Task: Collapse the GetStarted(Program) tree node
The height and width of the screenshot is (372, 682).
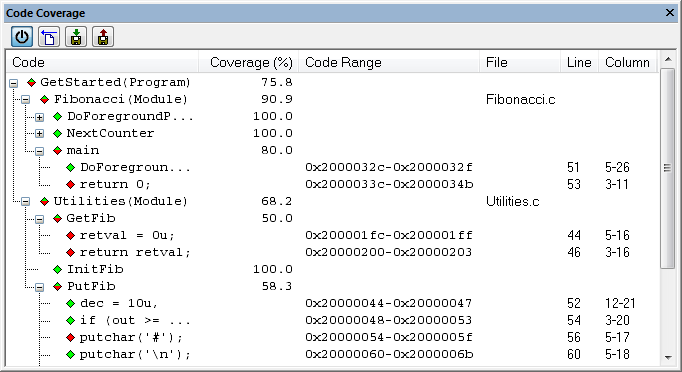Action: 13,83
